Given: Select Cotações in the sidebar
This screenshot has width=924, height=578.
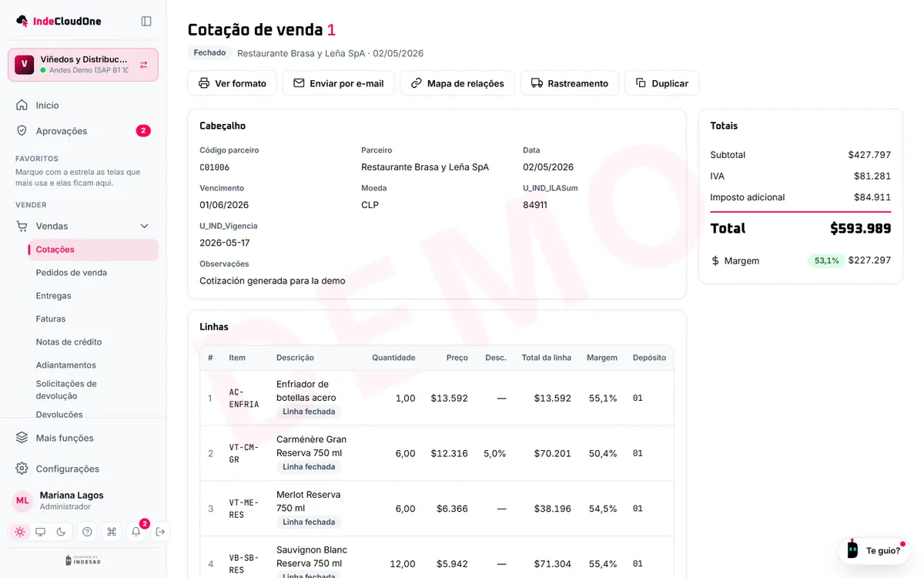Looking at the screenshot, I should [x=92, y=250].
